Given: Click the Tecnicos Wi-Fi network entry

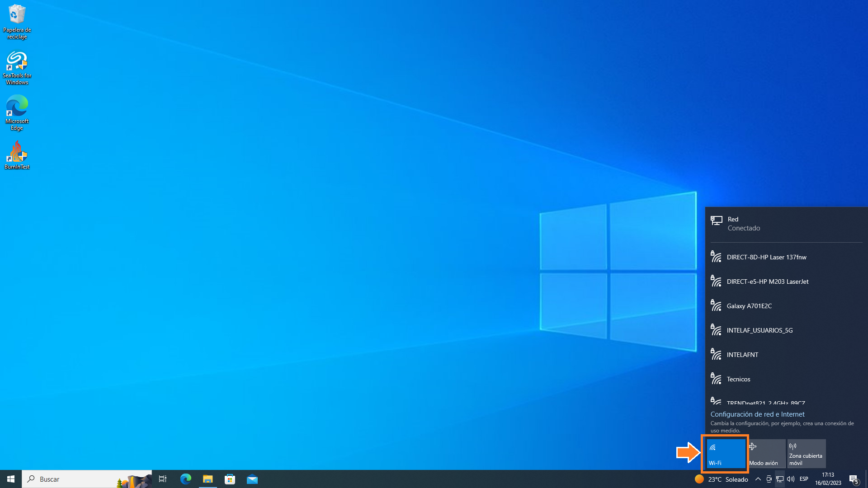Looking at the screenshot, I should click(x=738, y=379).
